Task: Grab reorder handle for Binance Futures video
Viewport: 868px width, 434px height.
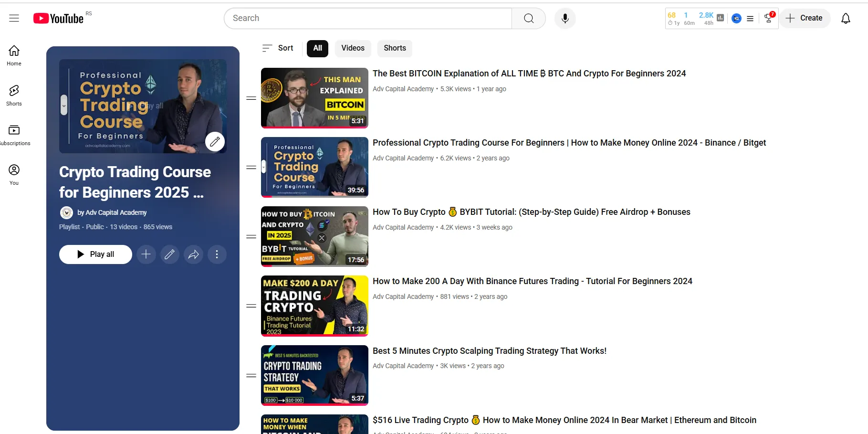Action: pos(251,306)
